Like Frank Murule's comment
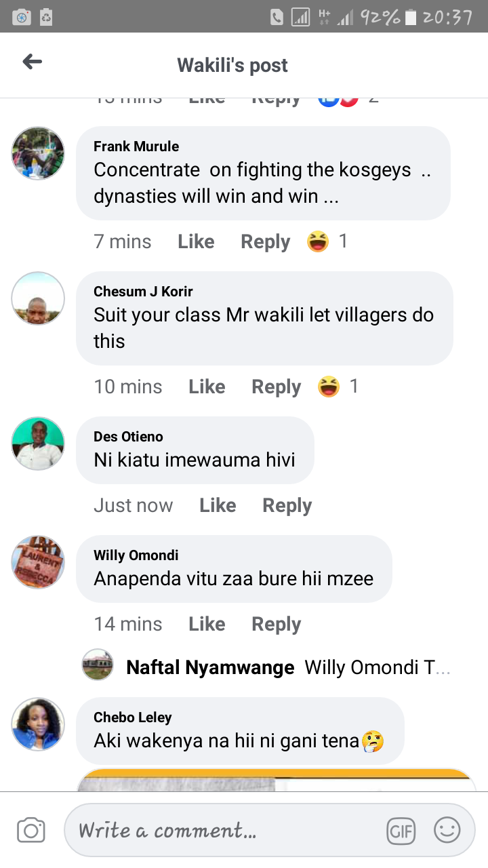Screen dimensions: 488x868 pos(196,241)
